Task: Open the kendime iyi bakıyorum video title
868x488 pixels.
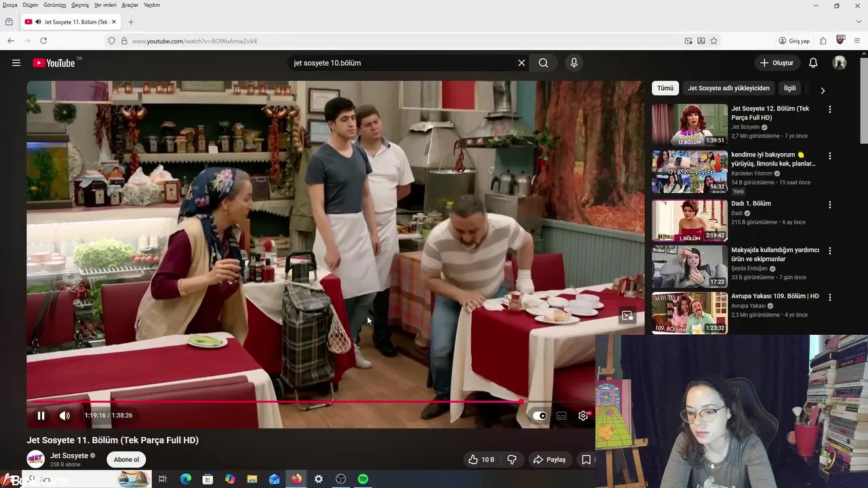Action: (773, 159)
